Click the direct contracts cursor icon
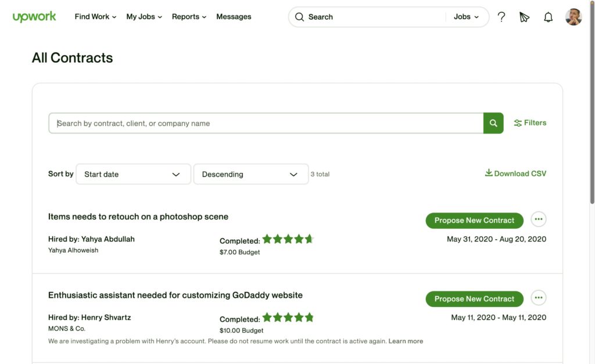Viewport: 595px width, 364px height. 525,17
